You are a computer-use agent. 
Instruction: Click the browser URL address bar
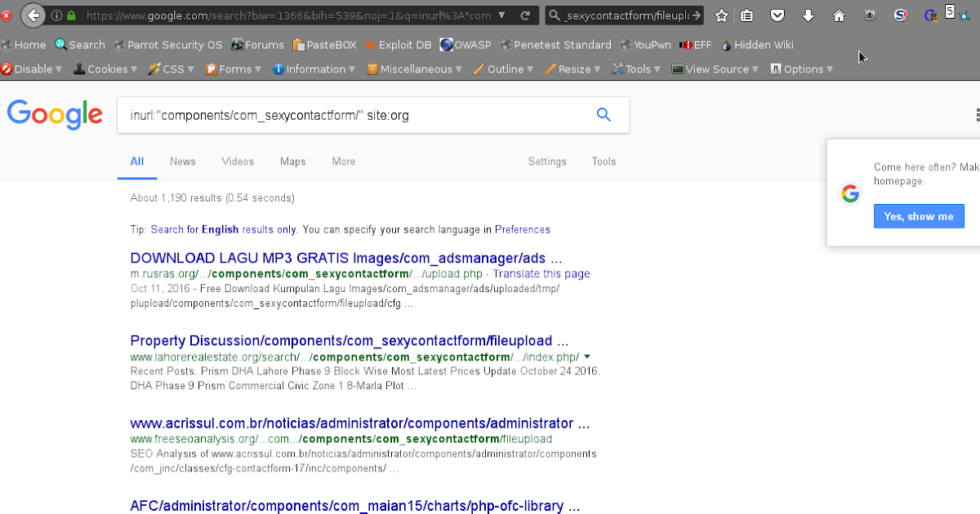click(290, 16)
